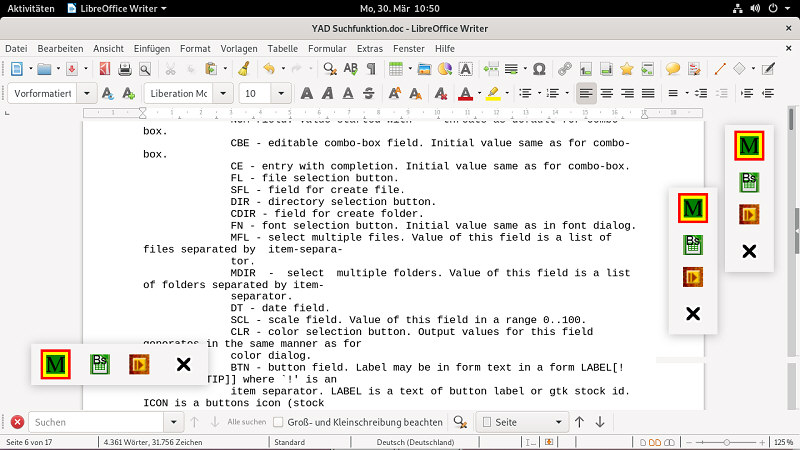Close the find toolbar with red X
The width and height of the screenshot is (800, 450).
pyautogui.click(x=16, y=422)
